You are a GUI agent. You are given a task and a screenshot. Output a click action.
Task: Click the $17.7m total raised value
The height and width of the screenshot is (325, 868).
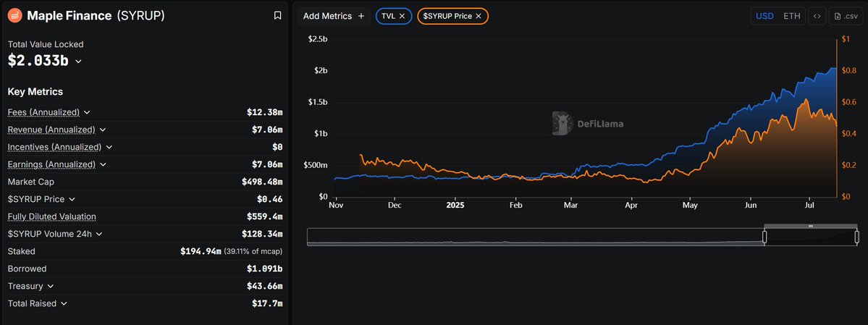click(x=267, y=303)
